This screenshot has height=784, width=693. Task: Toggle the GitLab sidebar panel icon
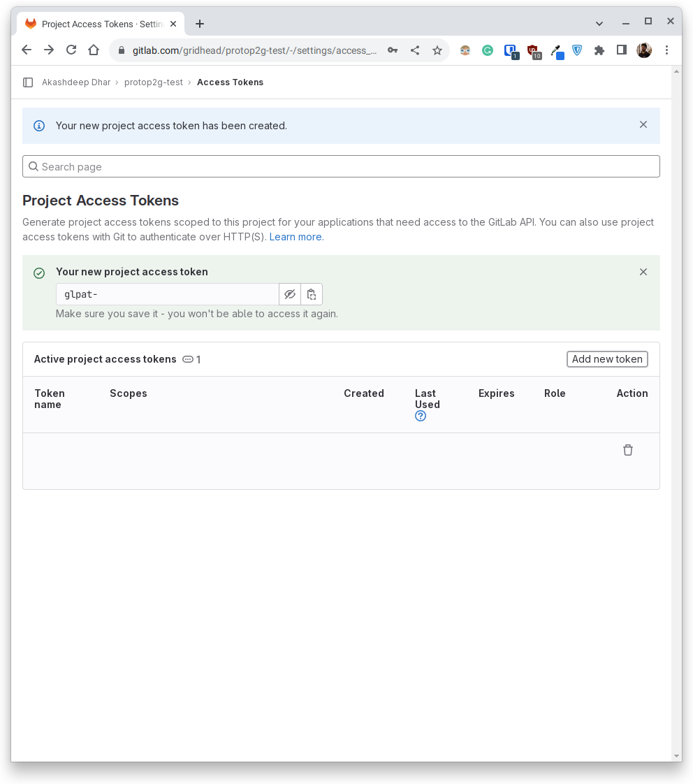click(x=28, y=82)
